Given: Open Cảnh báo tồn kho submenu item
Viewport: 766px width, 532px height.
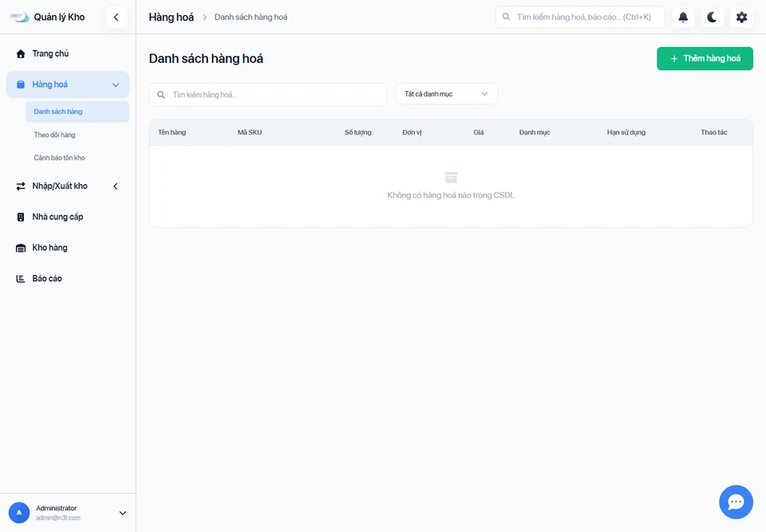Looking at the screenshot, I should [77, 158].
